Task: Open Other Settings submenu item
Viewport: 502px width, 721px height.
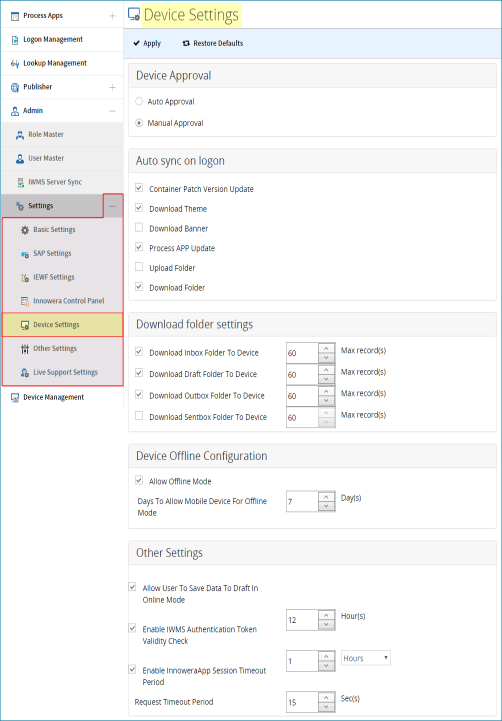Action: point(62,349)
